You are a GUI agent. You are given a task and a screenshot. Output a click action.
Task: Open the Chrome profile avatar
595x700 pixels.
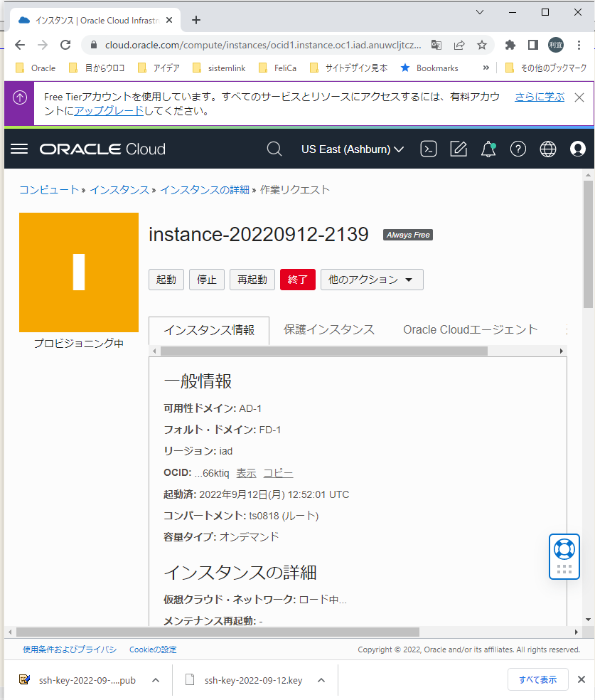pos(556,45)
